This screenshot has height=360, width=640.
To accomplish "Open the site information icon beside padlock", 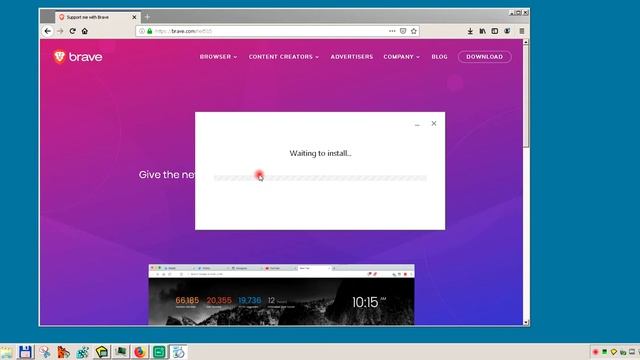I will (142, 31).
